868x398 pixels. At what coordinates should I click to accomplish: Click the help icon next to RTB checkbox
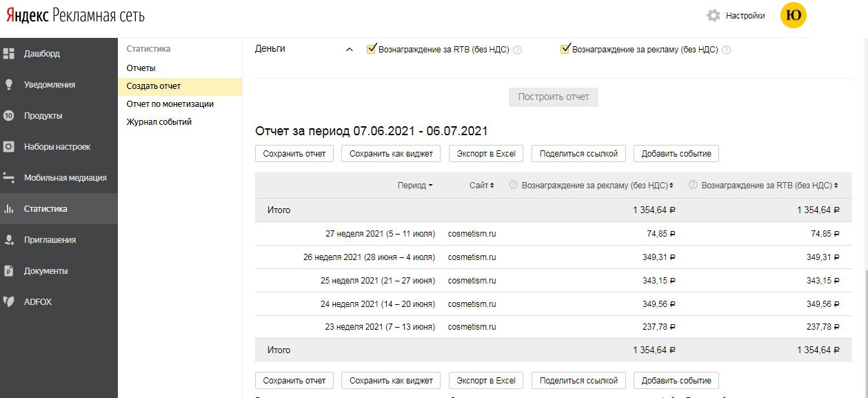[x=518, y=50]
